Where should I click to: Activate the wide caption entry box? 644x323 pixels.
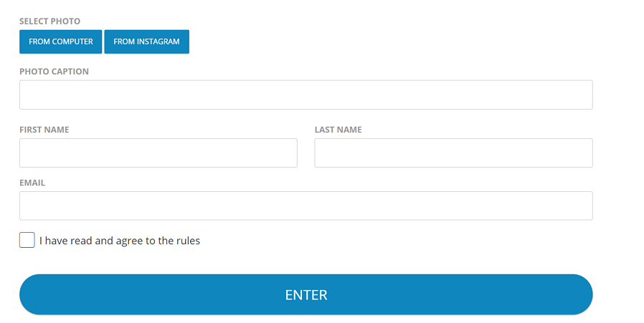tap(306, 95)
